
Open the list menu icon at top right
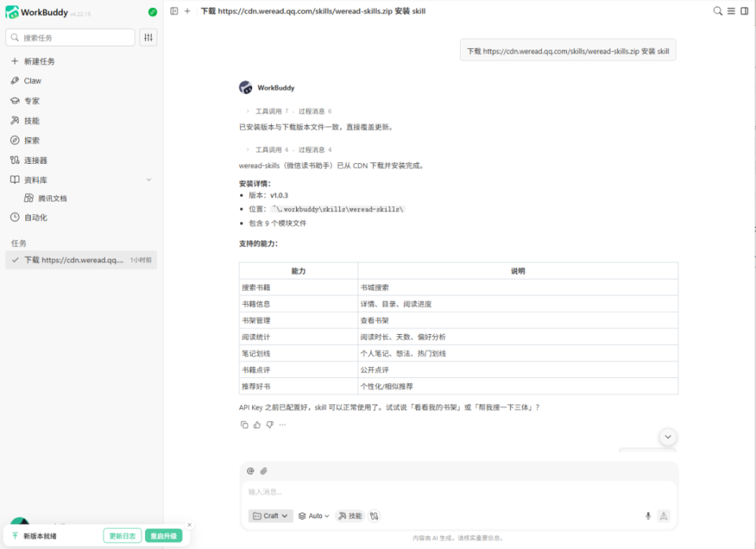click(731, 11)
